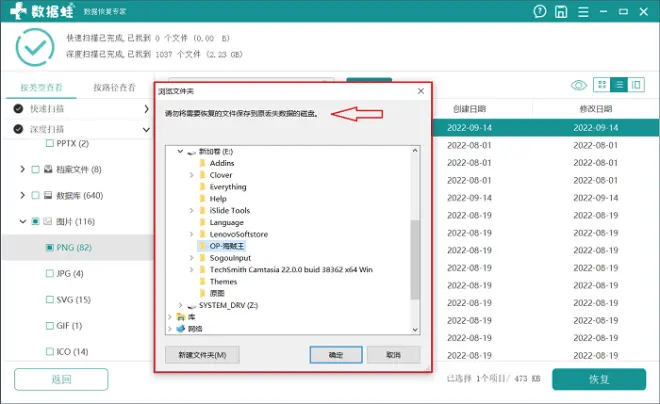Click the Everything folder icon
Screen dimensions: 660x404
pos(202,186)
